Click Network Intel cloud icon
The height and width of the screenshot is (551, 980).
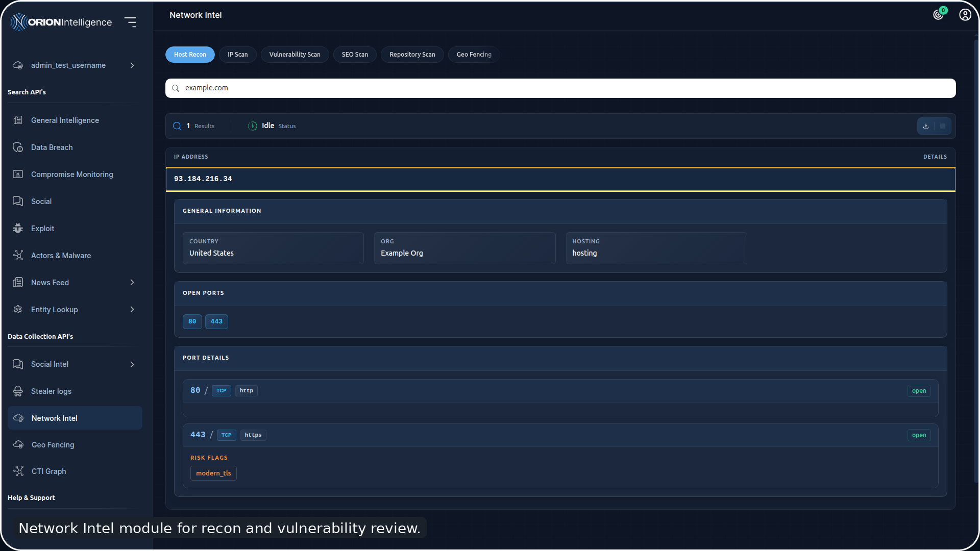[x=18, y=418]
